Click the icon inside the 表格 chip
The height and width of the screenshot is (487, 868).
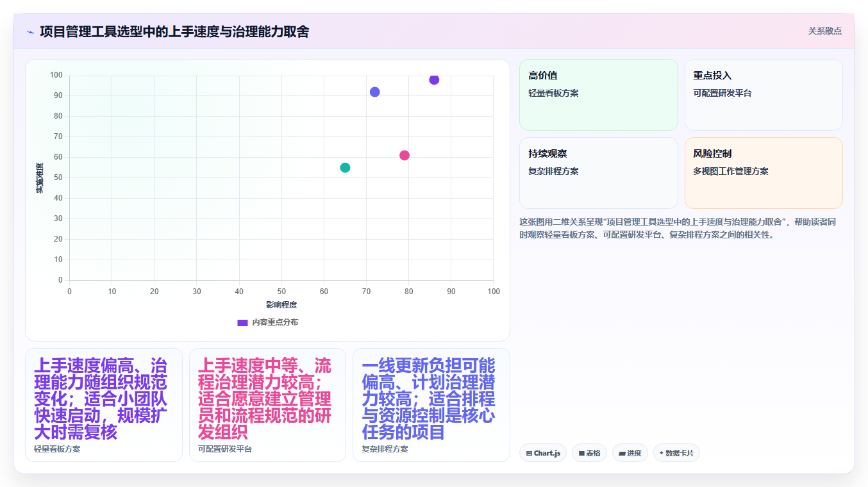(581, 454)
